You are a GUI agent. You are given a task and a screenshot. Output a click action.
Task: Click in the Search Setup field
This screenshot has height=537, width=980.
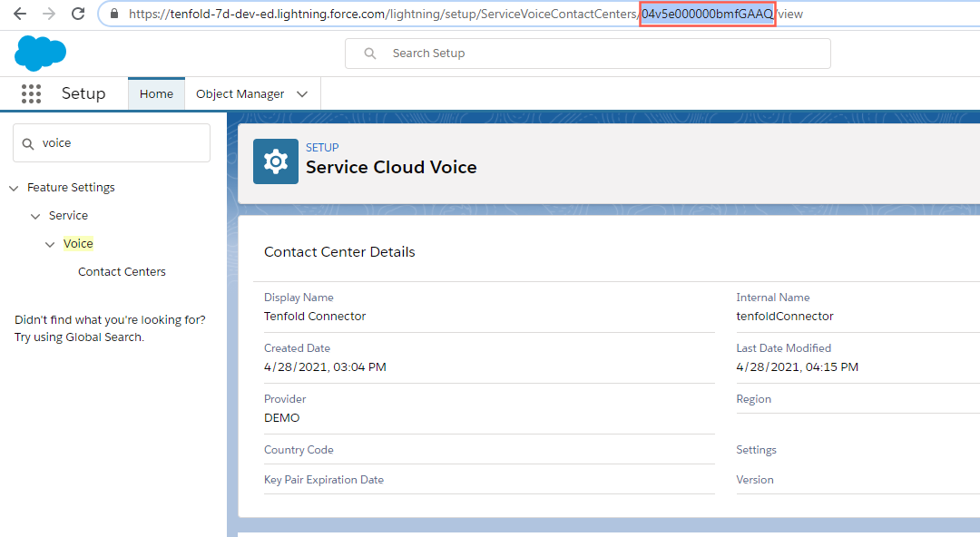(x=599, y=54)
